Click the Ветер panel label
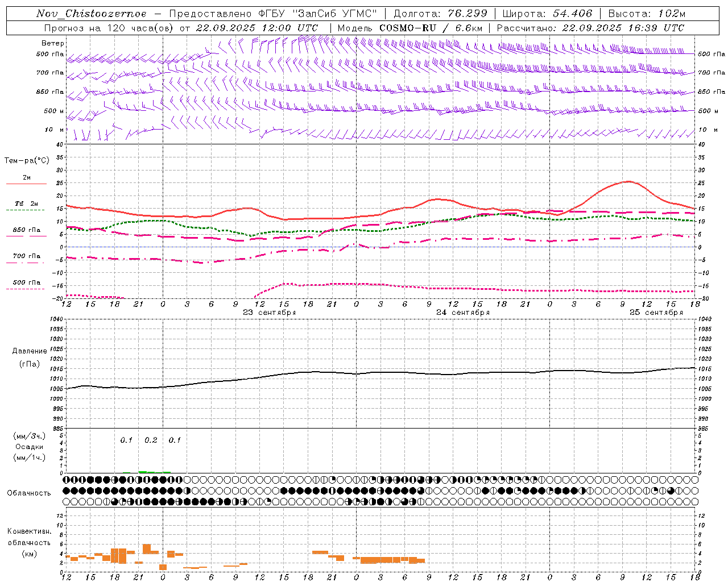The image size is (728, 582). [x=53, y=43]
